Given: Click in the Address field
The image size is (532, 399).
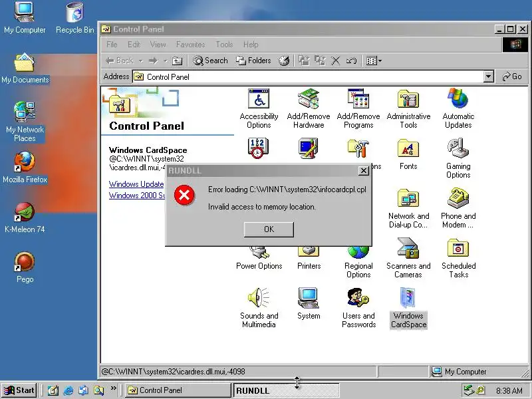Looking at the screenshot, I should 308,76.
